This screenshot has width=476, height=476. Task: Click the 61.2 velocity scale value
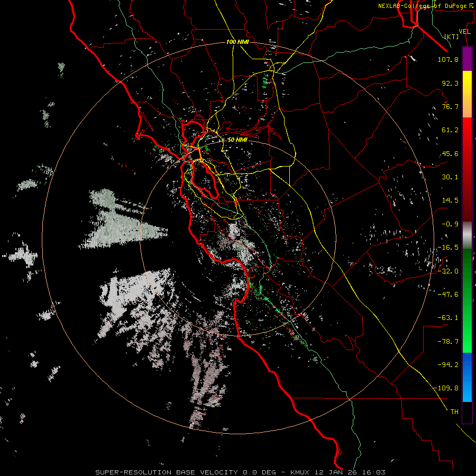(450, 130)
